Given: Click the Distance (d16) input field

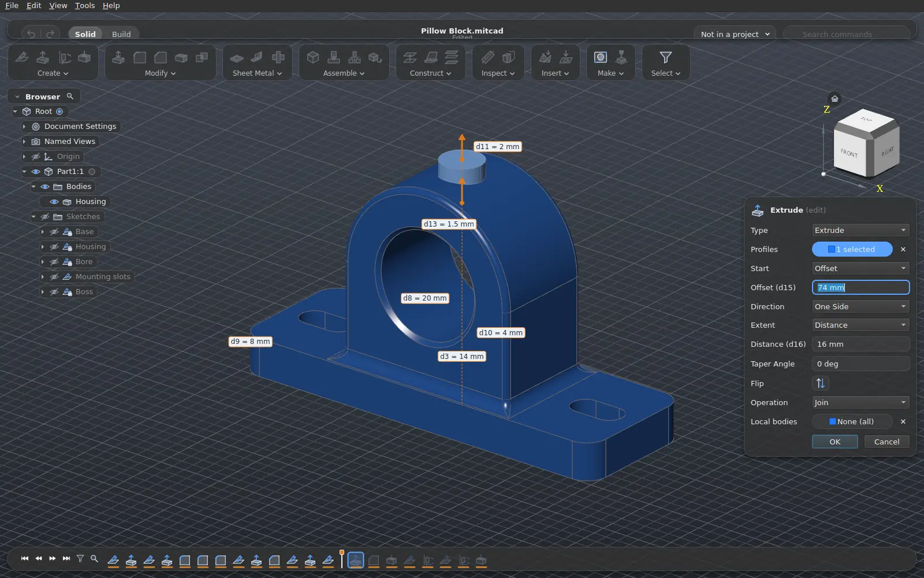Looking at the screenshot, I should (x=860, y=344).
